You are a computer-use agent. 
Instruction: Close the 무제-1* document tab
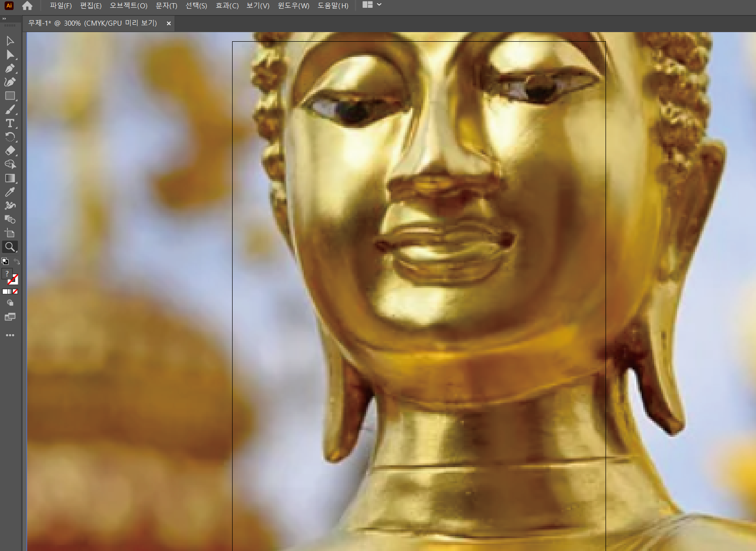point(169,23)
